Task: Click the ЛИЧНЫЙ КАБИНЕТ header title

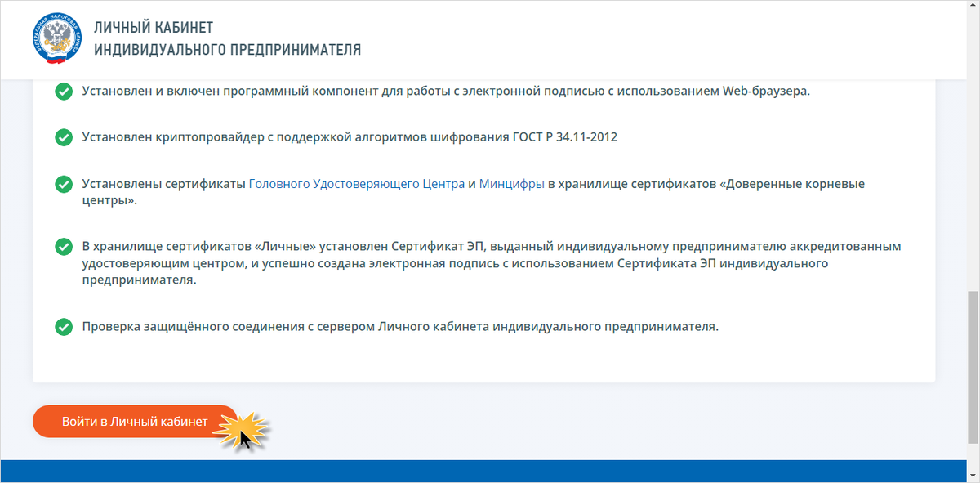Action: [153, 27]
